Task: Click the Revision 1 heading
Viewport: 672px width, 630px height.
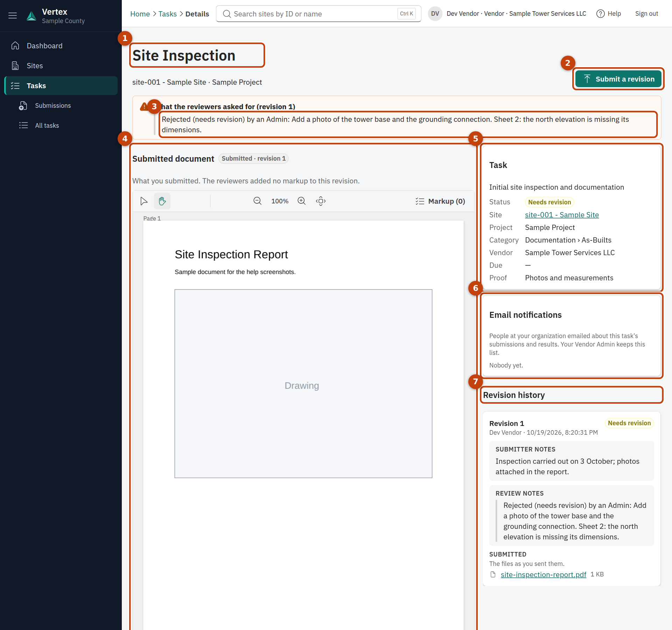Action: (x=507, y=423)
